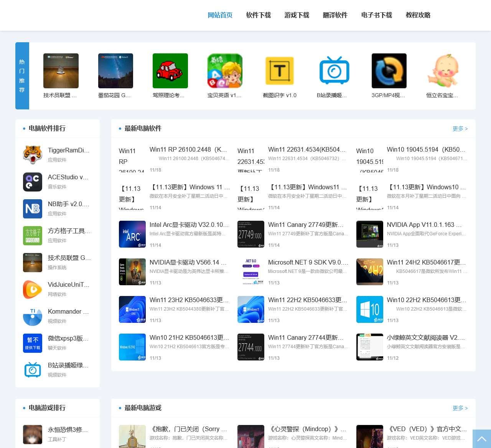Image resolution: width=491 pixels, height=448 pixels.
Task: Open 电子书下载 nav tab
Action: (376, 15)
